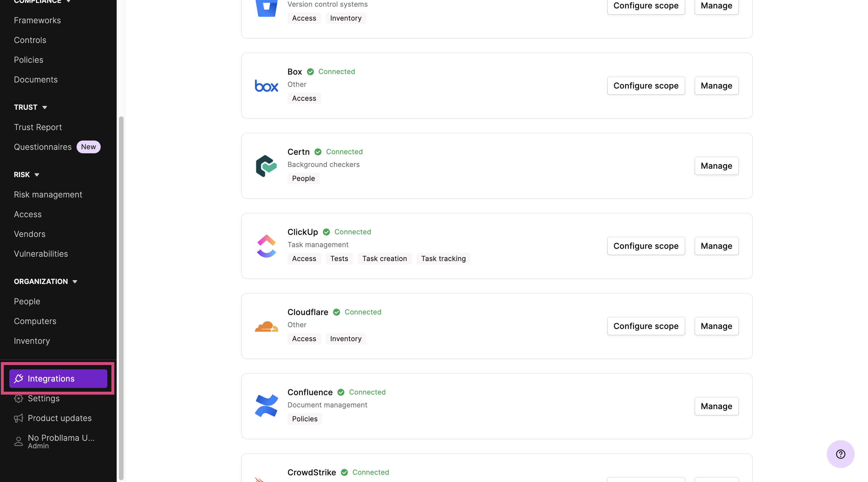
Task: Click Confluence's Policies tag
Action: coord(305,419)
